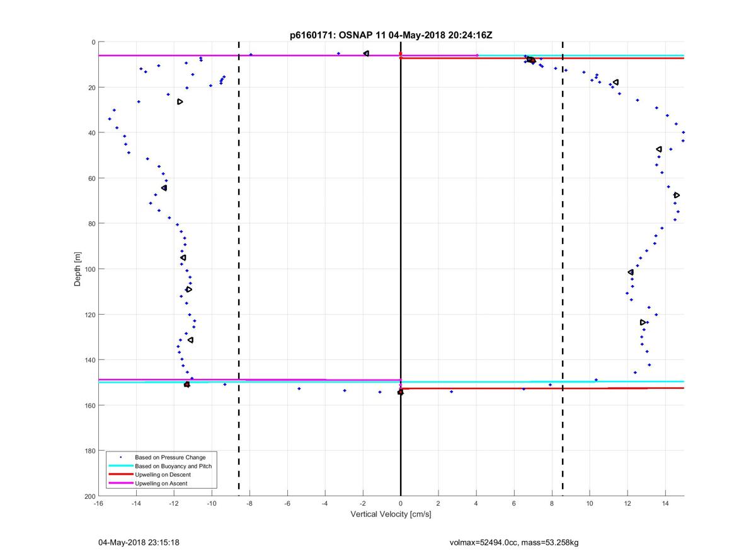Screen dimensions: 756x558
Task: Click the triangle marker at 68 m on descent
Action: (677, 195)
